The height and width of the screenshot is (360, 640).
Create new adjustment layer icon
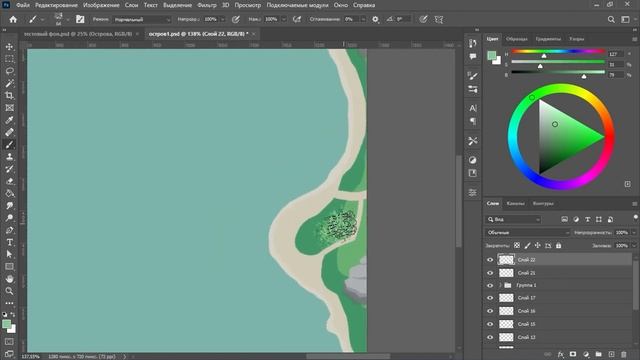(586, 354)
